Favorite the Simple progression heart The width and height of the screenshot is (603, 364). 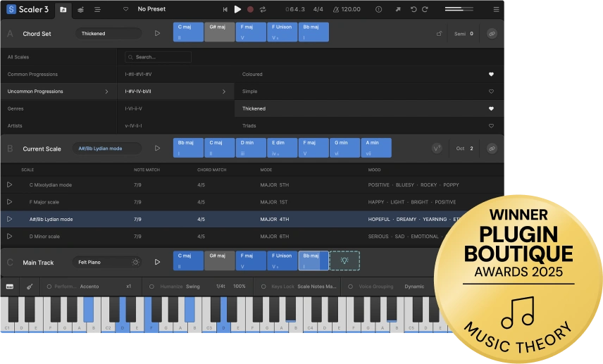pyautogui.click(x=491, y=92)
